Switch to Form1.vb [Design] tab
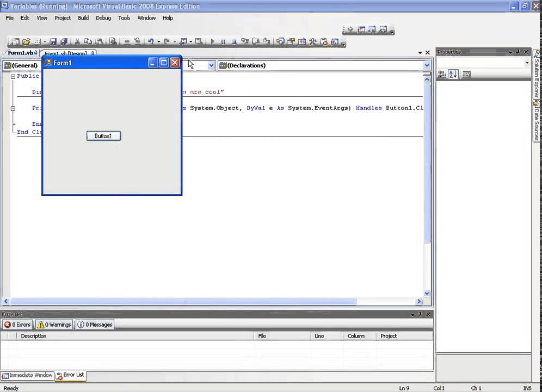542x392 pixels. [69, 53]
